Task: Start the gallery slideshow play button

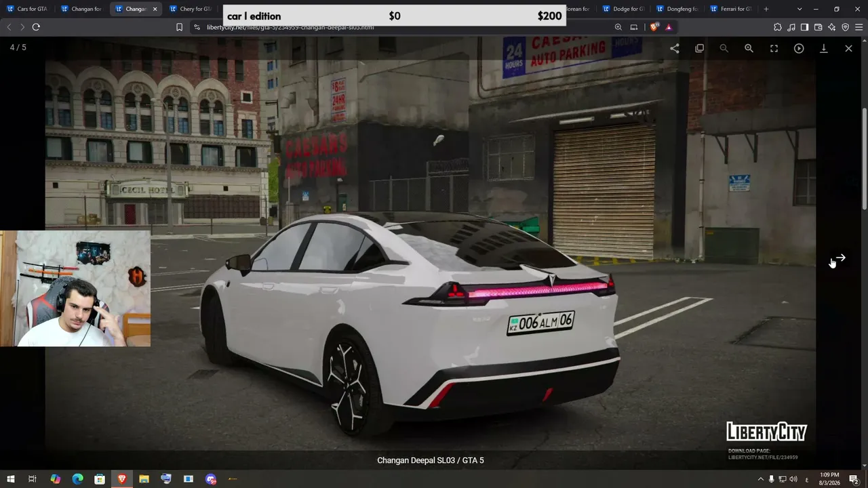Action: (799, 48)
